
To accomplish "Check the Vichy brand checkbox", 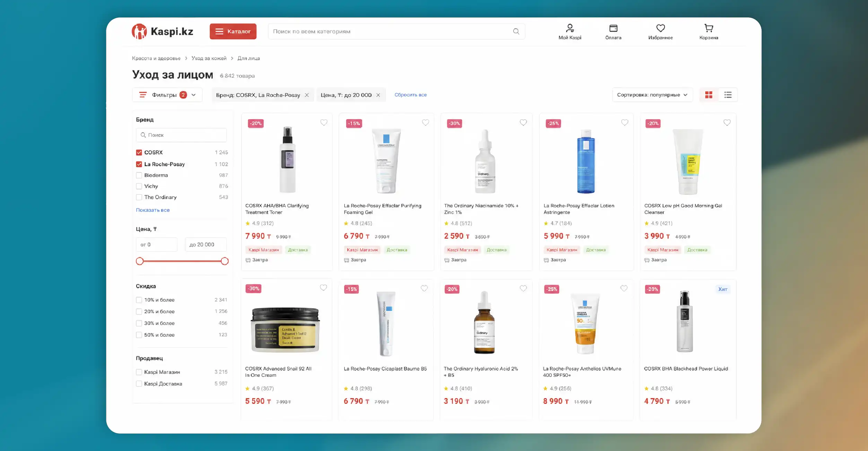I will (x=139, y=186).
